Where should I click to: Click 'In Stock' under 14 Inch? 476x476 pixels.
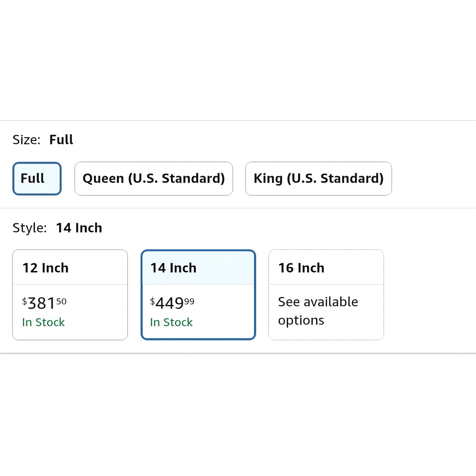[171, 322]
